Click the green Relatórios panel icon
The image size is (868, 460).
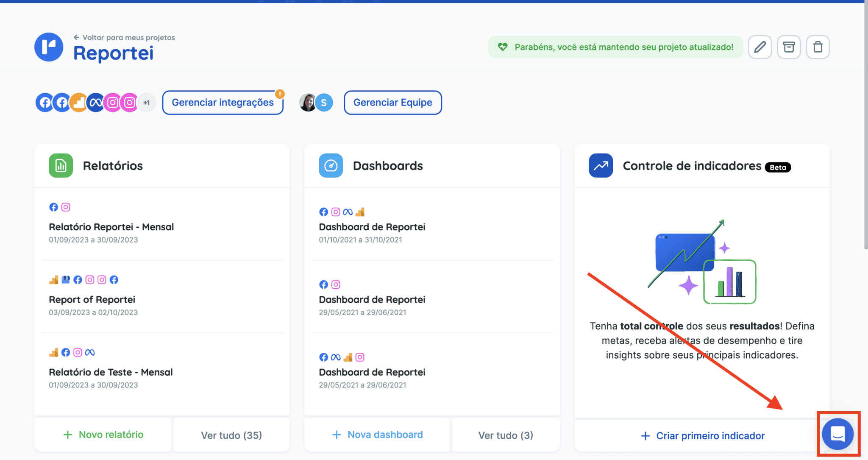coord(61,165)
